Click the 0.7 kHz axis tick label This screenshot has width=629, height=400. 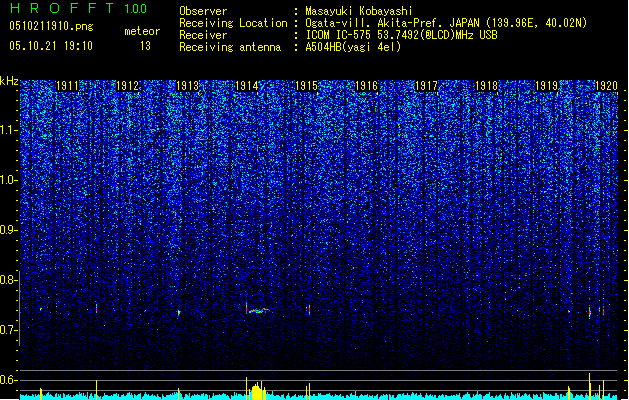pos(9,330)
